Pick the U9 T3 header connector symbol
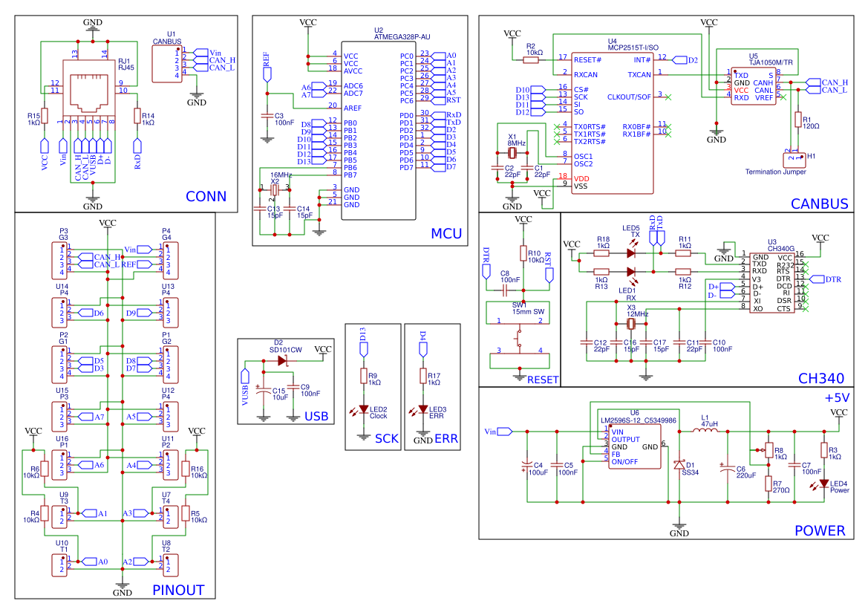Viewport: 868px width, 615px height. pyautogui.click(x=59, y=517)
